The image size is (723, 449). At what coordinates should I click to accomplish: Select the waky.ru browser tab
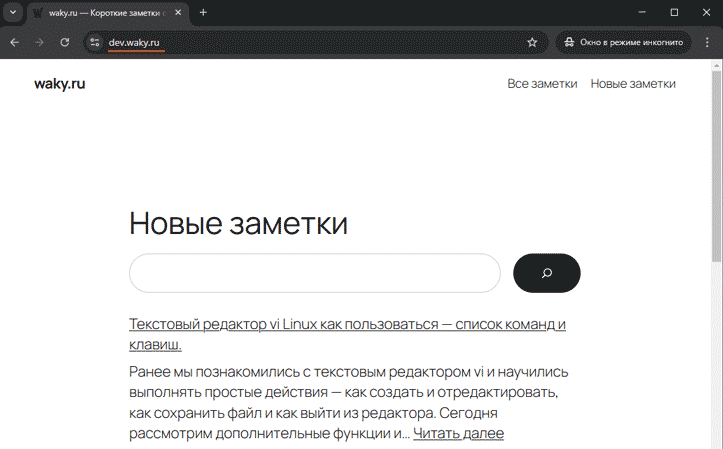[108, 13]
